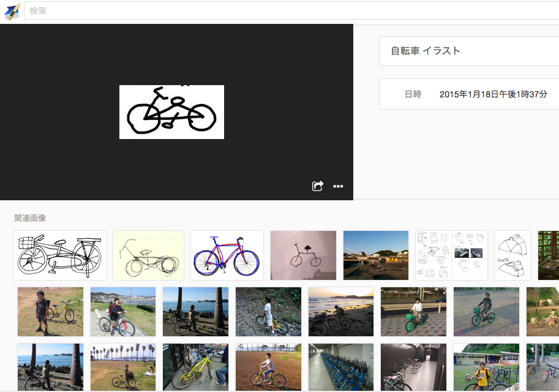Open photo of boy in white on rocky ground
The width and height of the screenshot is (559, 392).
coord(268,312)
